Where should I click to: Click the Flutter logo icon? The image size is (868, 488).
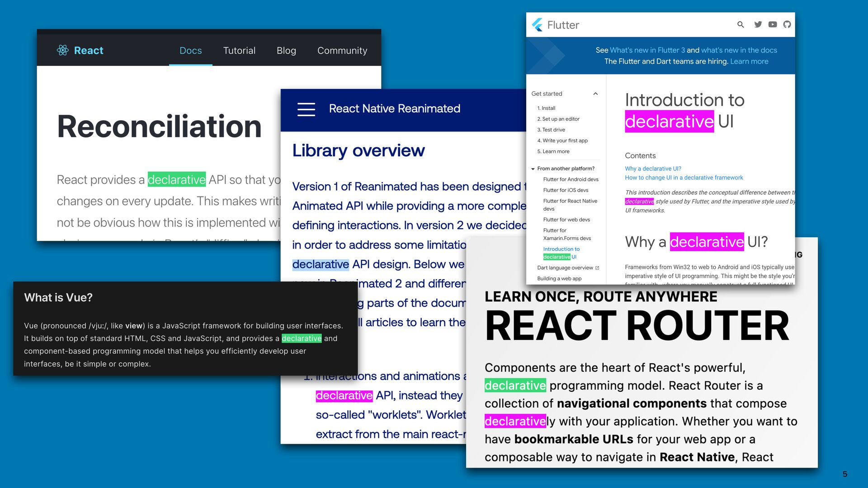(537, 25)
